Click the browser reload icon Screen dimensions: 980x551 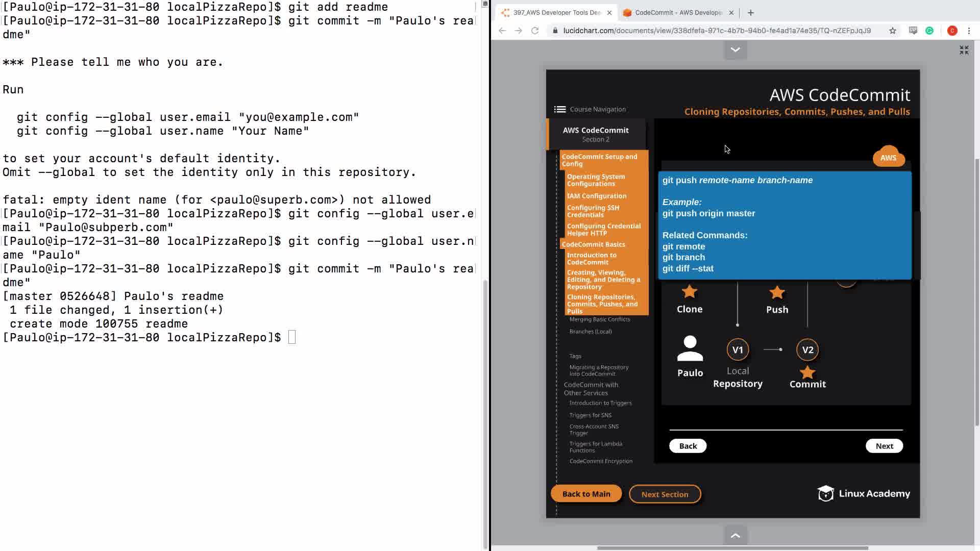[535, 31]
